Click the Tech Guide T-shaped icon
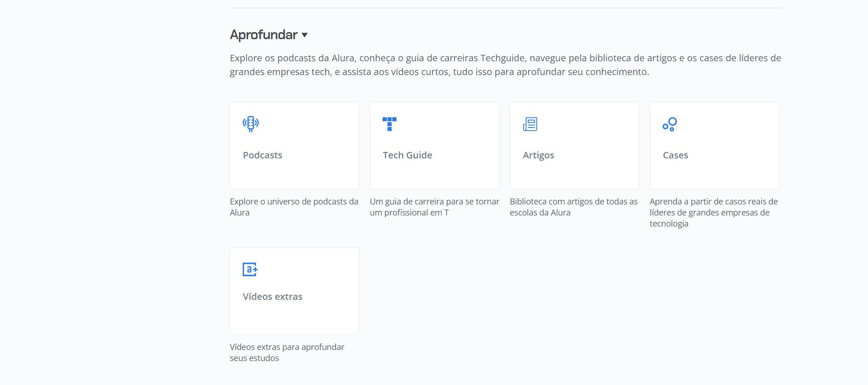The image size is (868, 385). pos(390,124)
